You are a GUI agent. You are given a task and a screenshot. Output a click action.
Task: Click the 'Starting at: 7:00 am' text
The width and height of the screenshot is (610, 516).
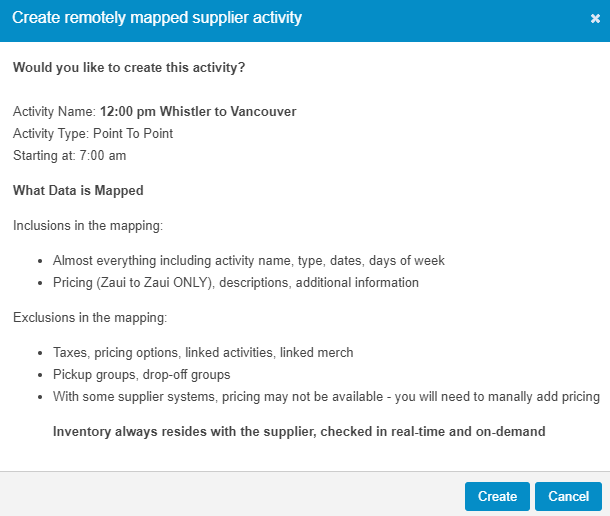coord(70,156)
